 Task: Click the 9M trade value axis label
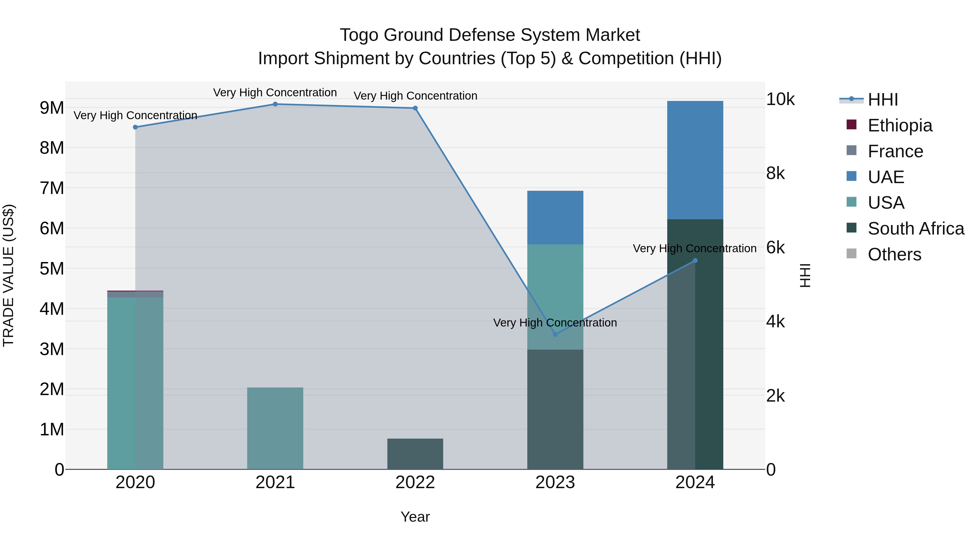pyautogui.click(x=52, y=108)
